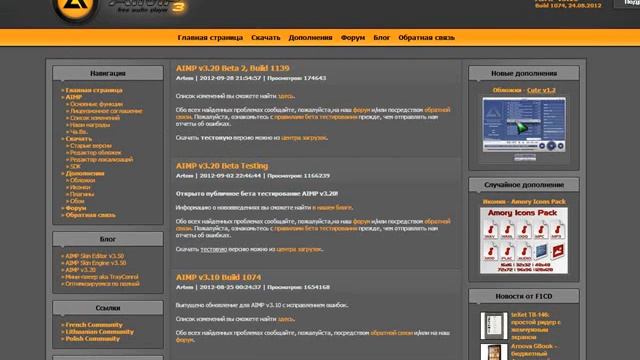Follow 'в нашем блоге' link in the Beta Testing post
The image size is (640, 360).
coord(332,208)
